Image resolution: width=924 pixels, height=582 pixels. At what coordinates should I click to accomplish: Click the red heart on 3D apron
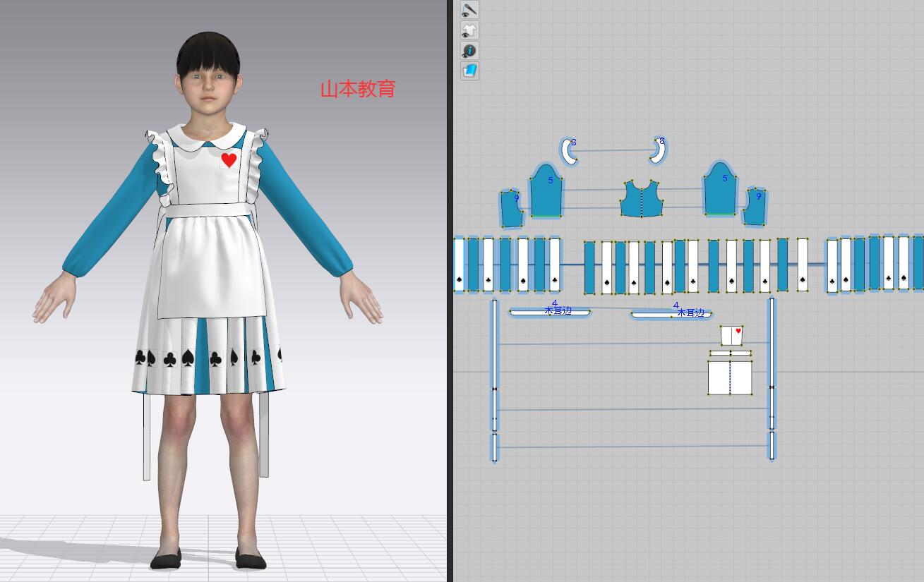click(x=229, y=160)
